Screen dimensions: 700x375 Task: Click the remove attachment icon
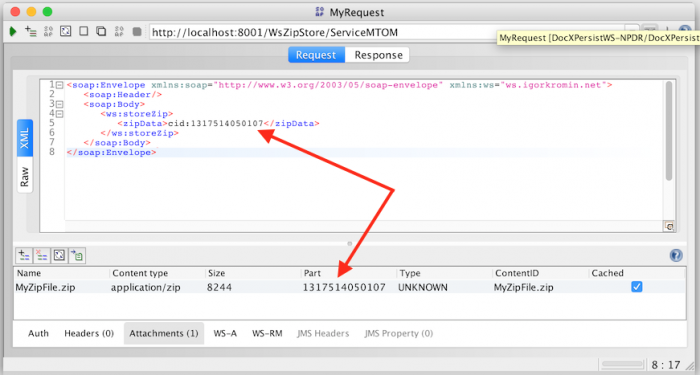42,255
